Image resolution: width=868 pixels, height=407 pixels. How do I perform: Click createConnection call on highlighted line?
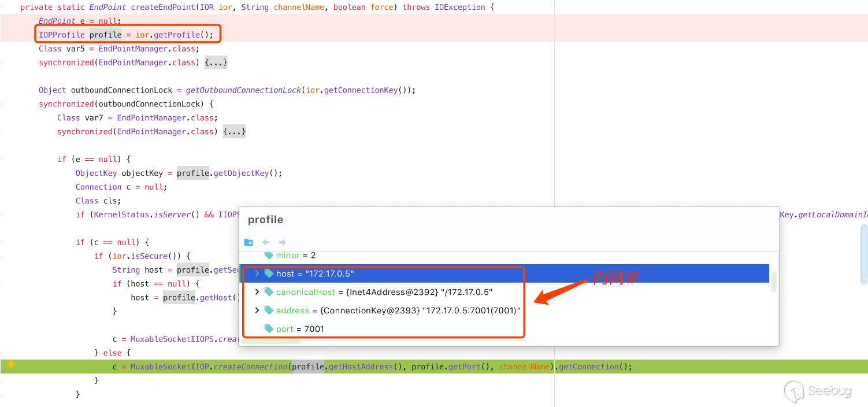tap(250, 367)
